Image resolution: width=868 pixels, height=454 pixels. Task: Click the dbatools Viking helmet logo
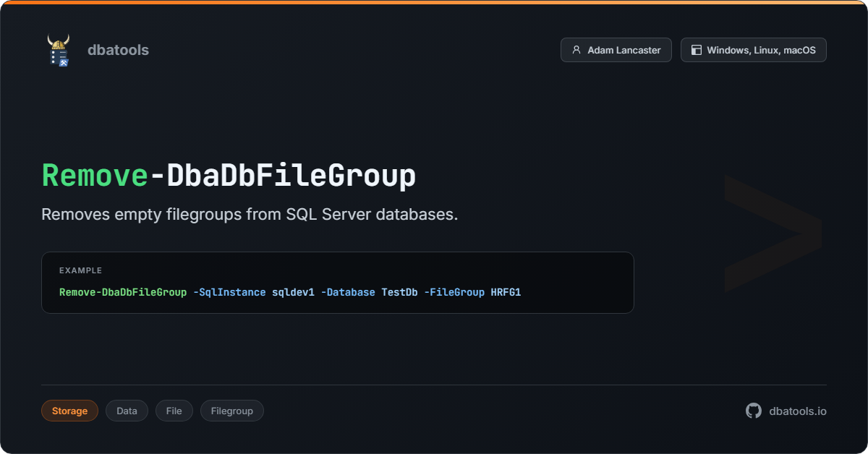(x=59, y=50)
